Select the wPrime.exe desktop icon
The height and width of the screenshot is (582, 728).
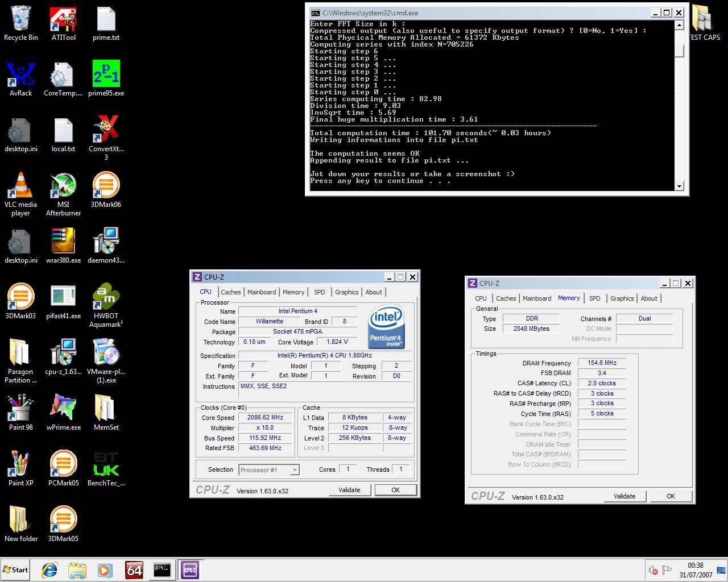[63, 413]
